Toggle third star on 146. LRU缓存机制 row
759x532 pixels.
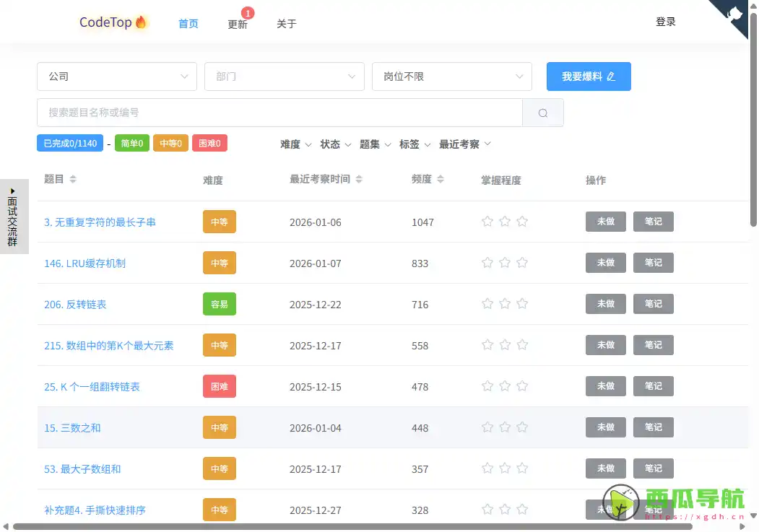coord(522,263)
